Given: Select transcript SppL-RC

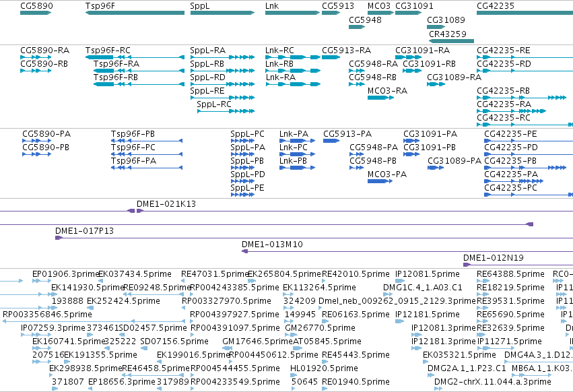Looking at the screenshot, I should click(x=226, y=111).
